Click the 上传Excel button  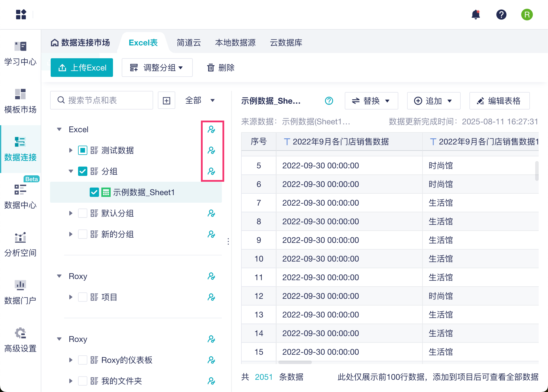(82, 68)
